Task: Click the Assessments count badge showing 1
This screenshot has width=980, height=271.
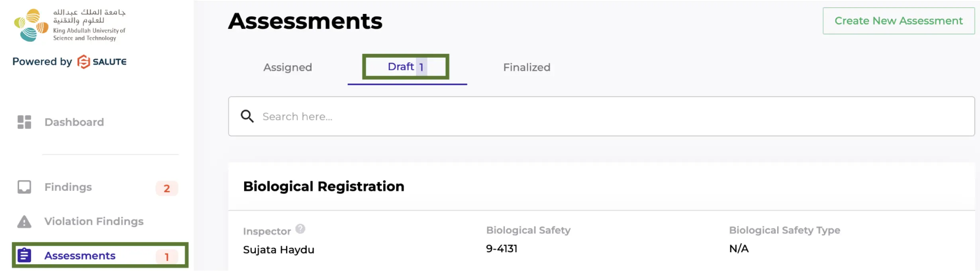Action: [167, 257]
